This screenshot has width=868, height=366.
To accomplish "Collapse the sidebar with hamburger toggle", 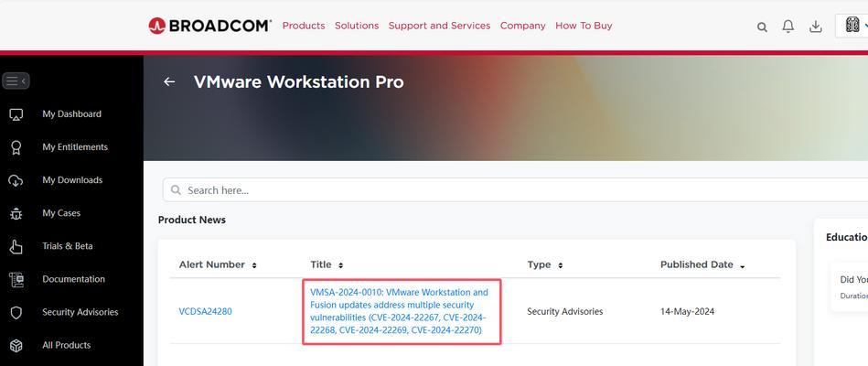I will [16, 81].
